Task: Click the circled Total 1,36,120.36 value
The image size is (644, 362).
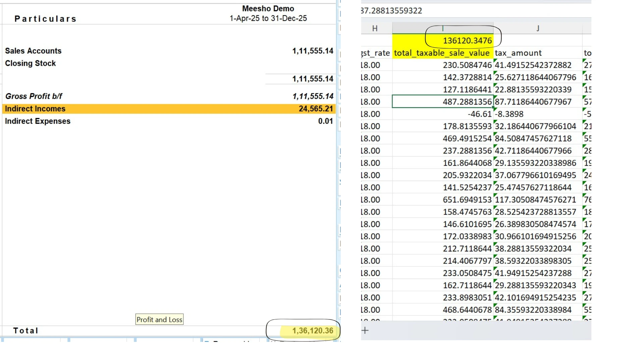Action: pyautogui.click(x=312, y=330)
